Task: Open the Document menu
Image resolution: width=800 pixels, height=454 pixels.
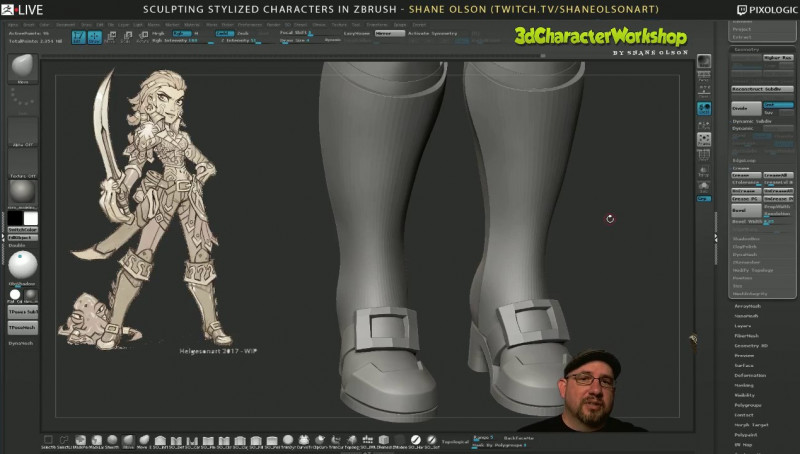Action: coord(65,24)
